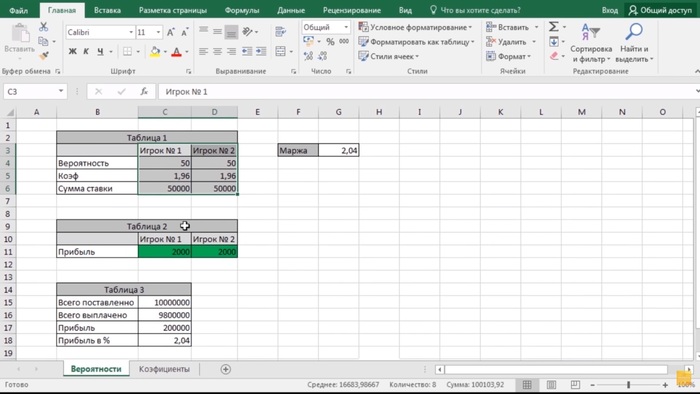Open the Файл tab

[x=18, y=10]
